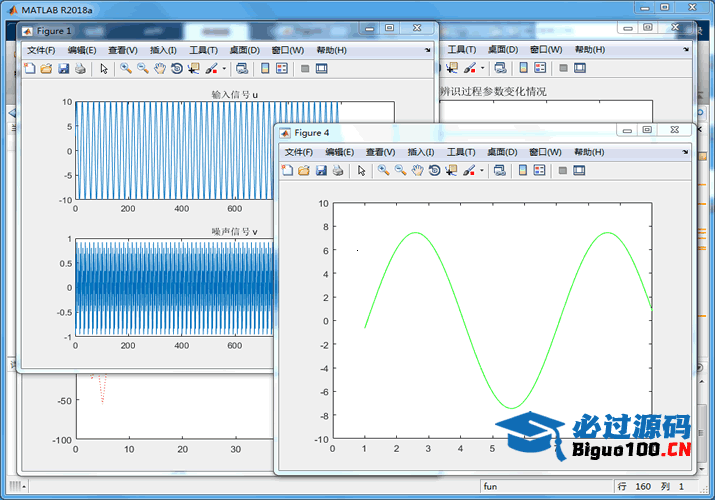Viewport: 715px width, 500px height.
Task: Show plot tools and dock Figure 4
Action: (579, 170)
